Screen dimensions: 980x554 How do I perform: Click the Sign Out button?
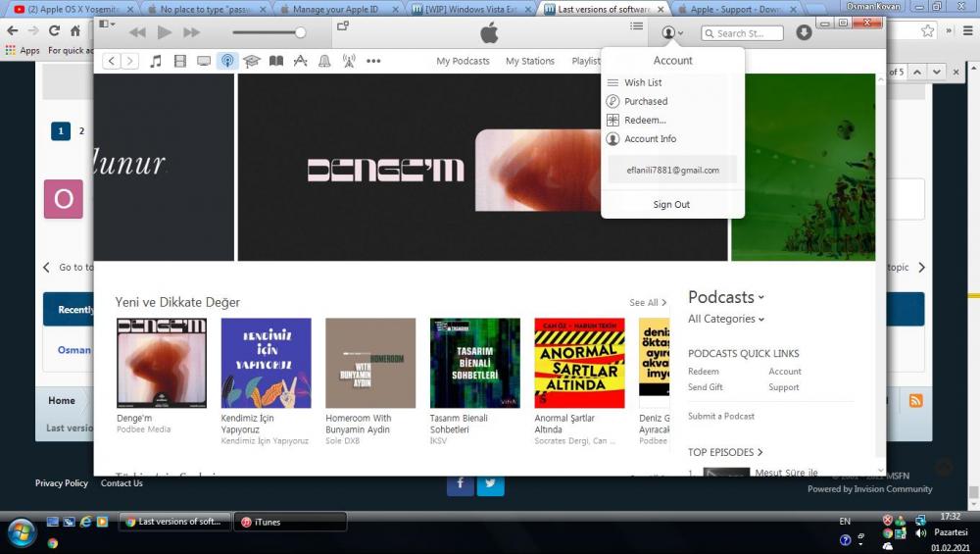[x=671, y=204]
